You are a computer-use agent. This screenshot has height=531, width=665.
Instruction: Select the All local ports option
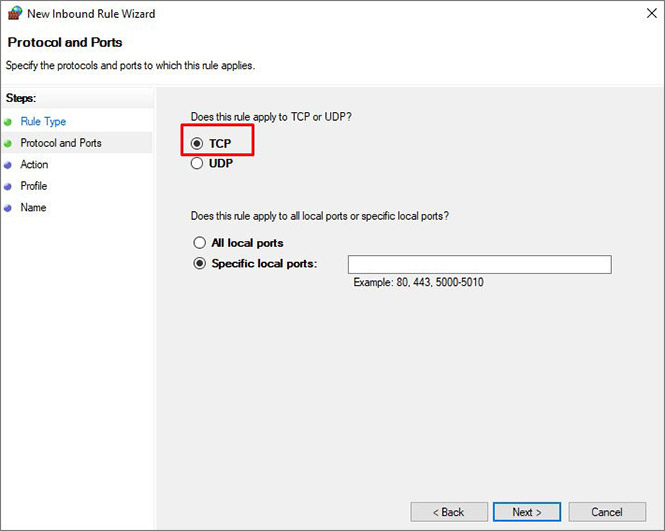[x=199, y=243]
